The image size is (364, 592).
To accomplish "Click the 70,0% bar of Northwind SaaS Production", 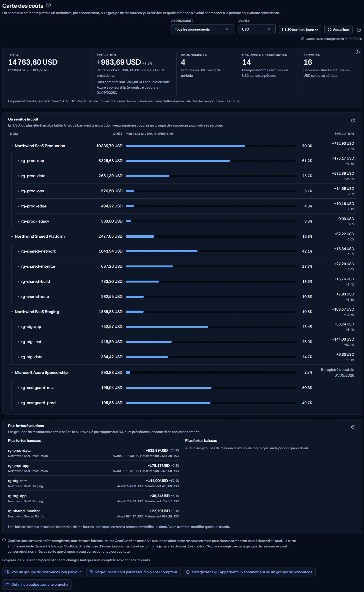I will (x=211, y=146).
